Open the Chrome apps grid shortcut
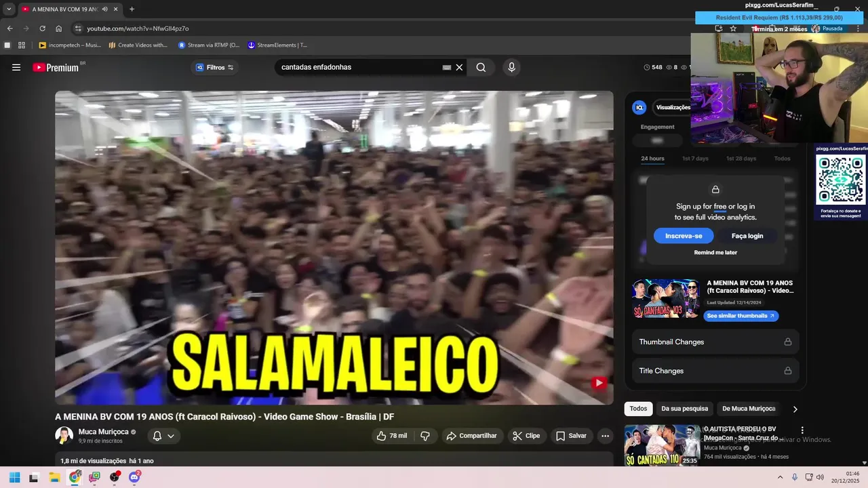 tap(22, 45)
